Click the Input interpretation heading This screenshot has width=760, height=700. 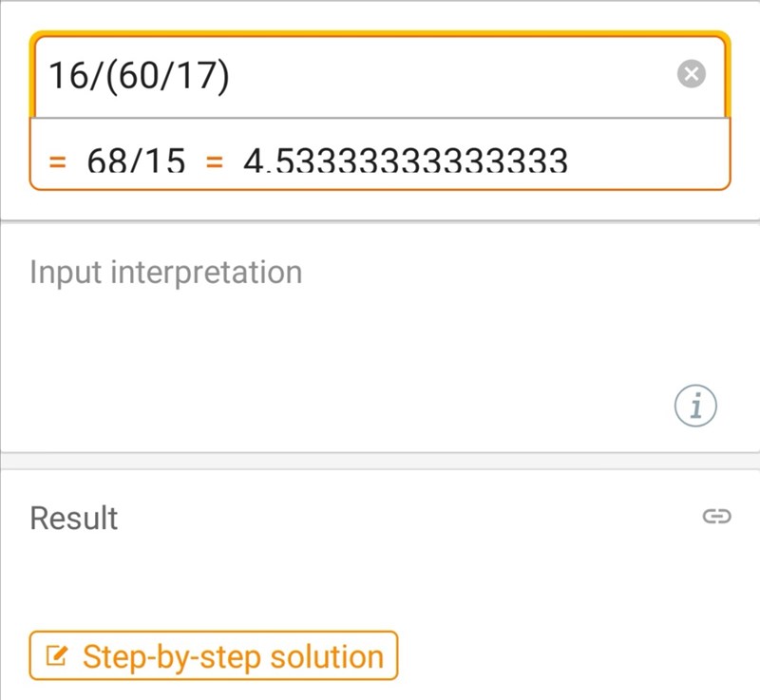(x=166, y=273)
